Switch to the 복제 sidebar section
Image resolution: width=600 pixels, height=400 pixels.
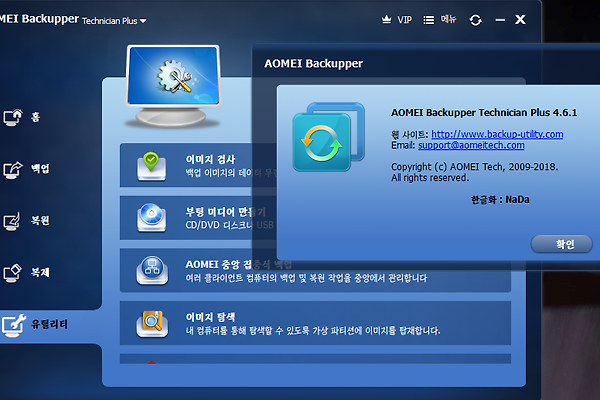tap(35, 271)
